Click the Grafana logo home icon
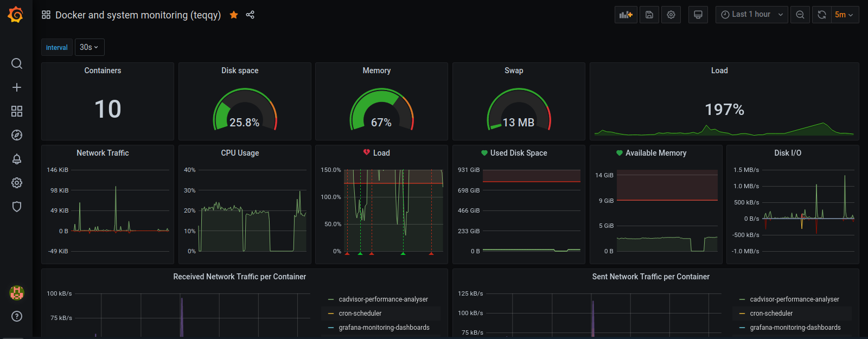The height and width of the screenshot is (339, 868). pos(16,15)
